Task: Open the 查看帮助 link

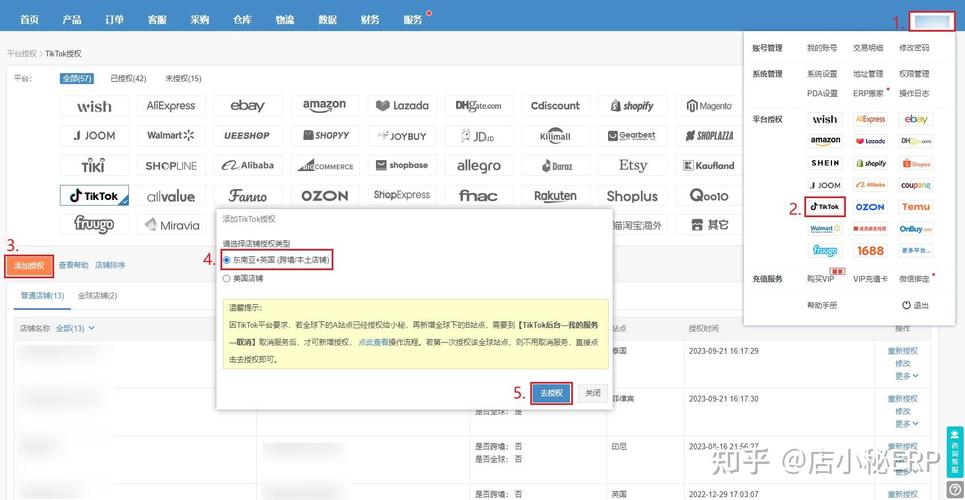Action: pyautogui.click(x=74, y=265)
